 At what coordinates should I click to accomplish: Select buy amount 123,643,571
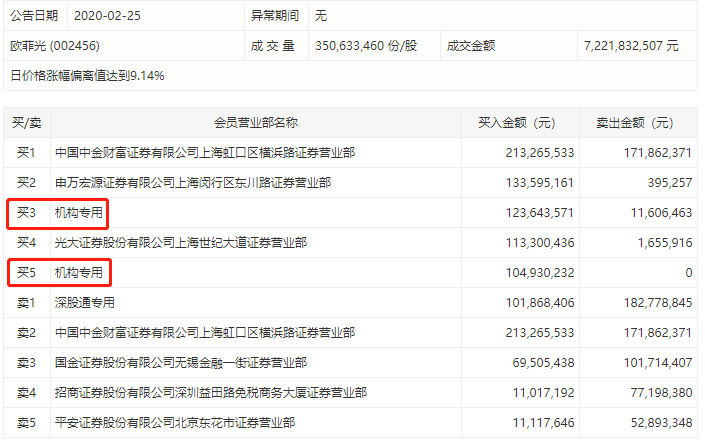click(540, 213)
